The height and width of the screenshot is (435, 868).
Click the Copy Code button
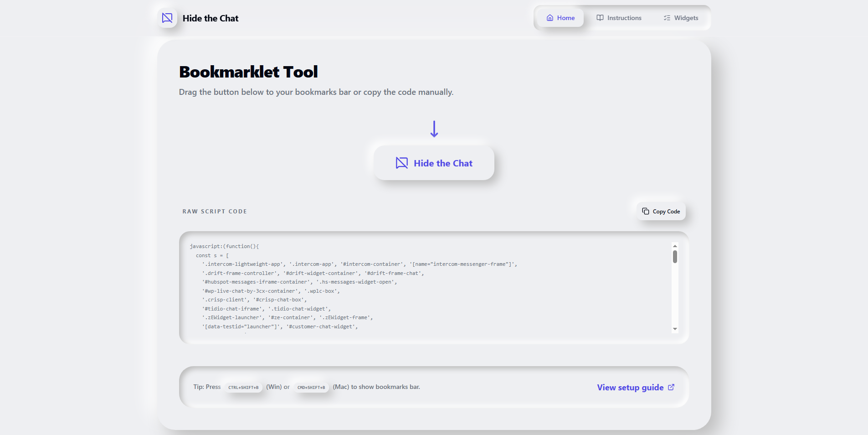pos(661,211)
